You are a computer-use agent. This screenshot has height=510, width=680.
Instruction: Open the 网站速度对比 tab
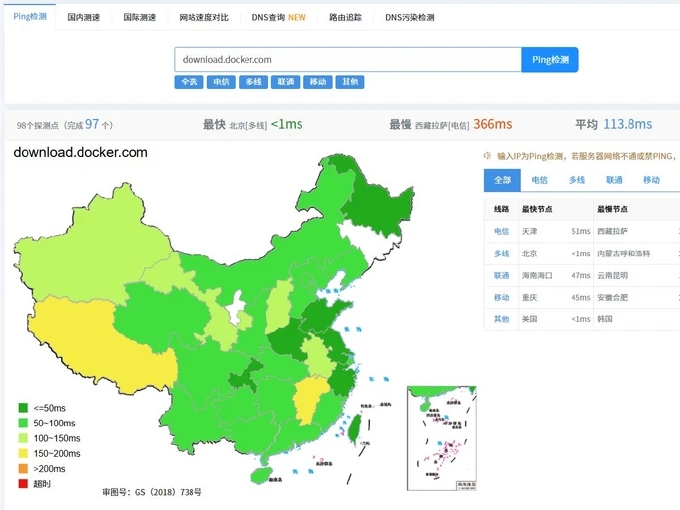click(x=204, y=17)
